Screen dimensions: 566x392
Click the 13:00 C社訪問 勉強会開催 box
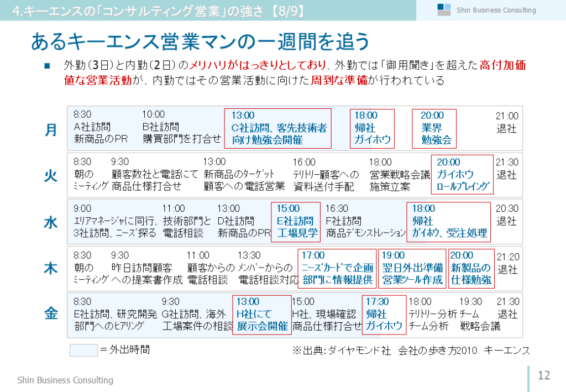[x=277, y=128]
